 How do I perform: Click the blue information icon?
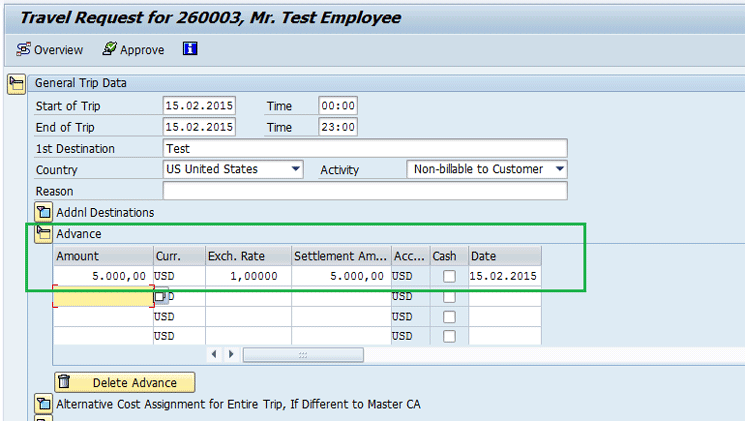coord(190,49)
